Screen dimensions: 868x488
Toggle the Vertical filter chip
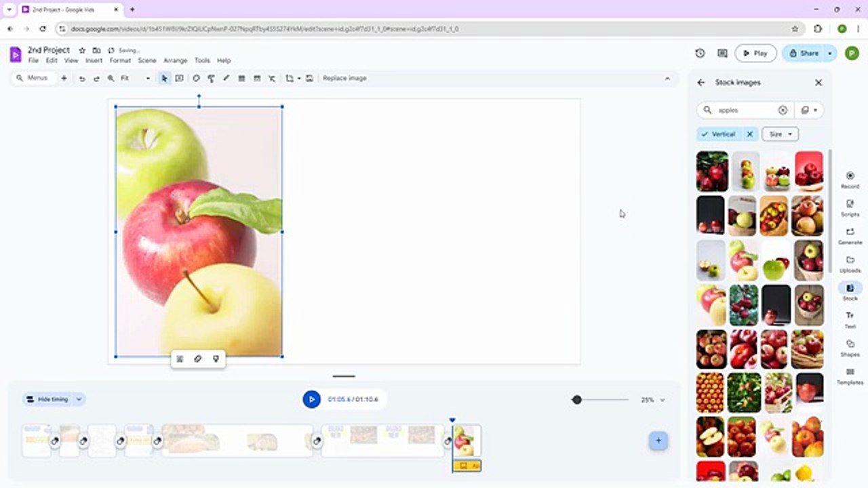(x=720, y=134)
